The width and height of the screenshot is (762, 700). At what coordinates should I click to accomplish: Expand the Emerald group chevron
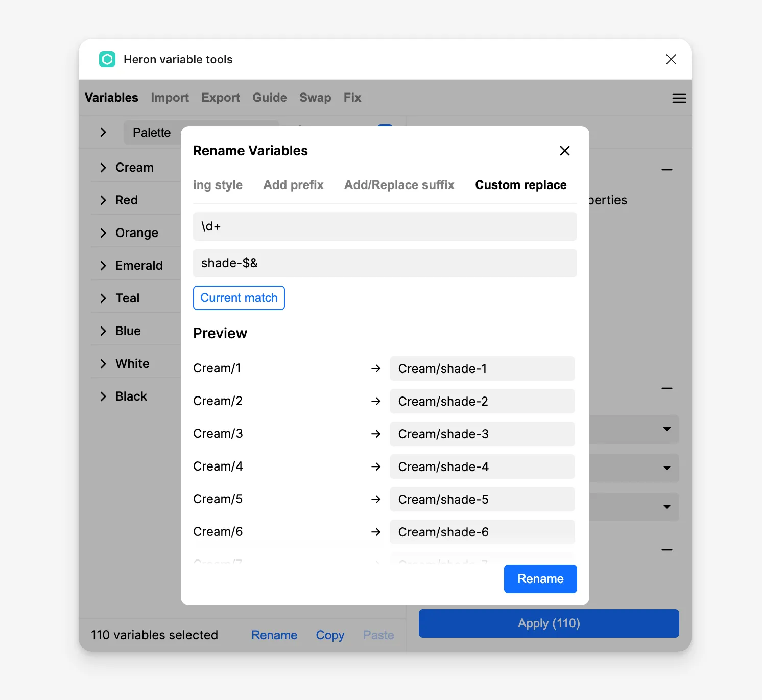[x=103, y=266]
